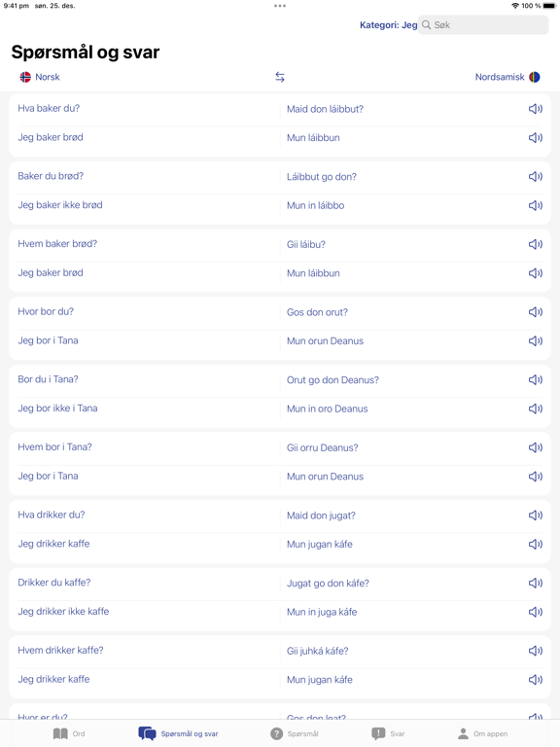Play audio for 'Maid don láibbut?'

[x=536, y=109]
